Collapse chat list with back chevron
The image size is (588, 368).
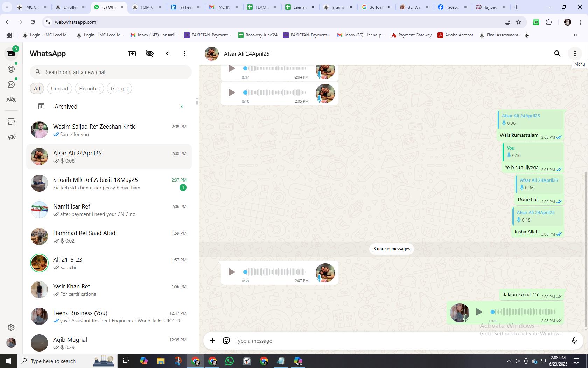click(167, 54)
